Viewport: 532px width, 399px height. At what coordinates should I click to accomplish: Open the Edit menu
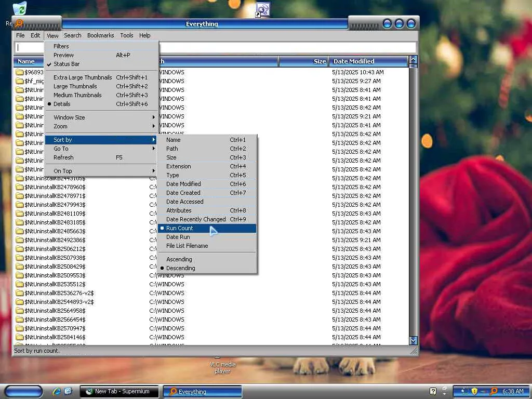(35, 35)
